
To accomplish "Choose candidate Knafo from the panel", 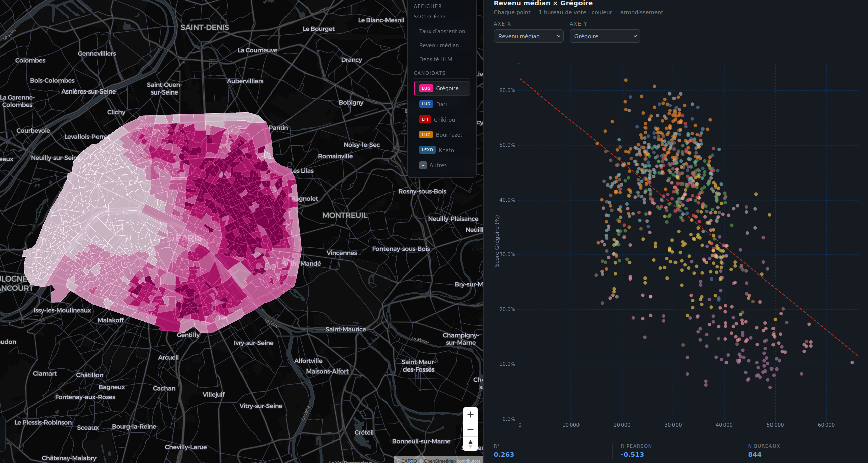I will coord(446,150).
